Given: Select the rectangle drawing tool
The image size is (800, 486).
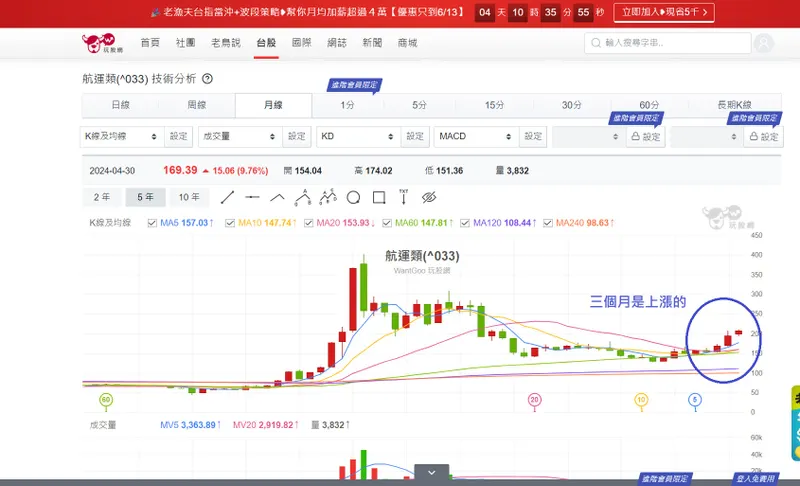Looking at the screenshot, I should tap(379, 197).
